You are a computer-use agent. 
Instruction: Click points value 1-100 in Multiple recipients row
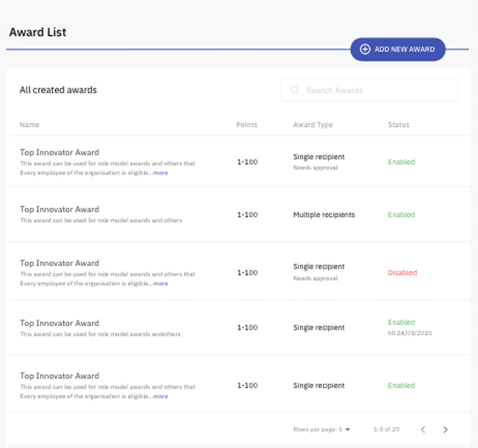pyautogui.click(x=247, y=215)
